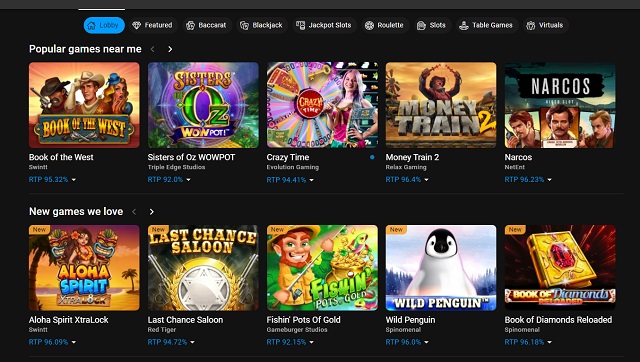Image resolution: width=640 pixels, height=362 pixels.
Task: Click the Wild Penguin title
Action: (x=410, y=320)
